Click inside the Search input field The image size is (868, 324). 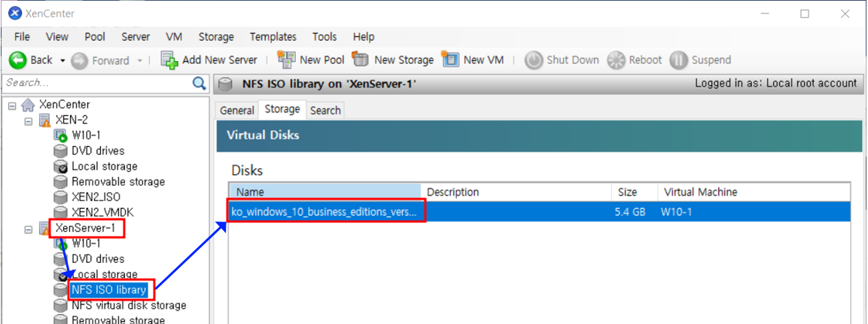[97, 83]
